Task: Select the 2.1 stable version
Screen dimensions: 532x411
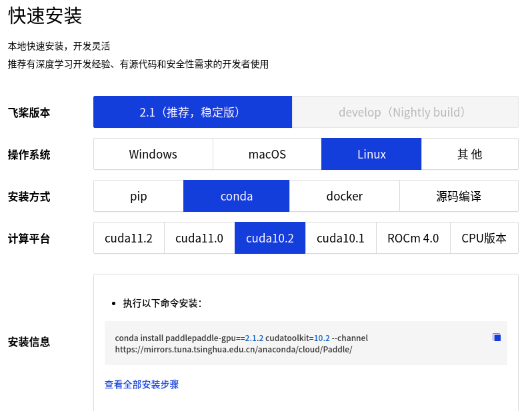Action: (x=193, y=112)
